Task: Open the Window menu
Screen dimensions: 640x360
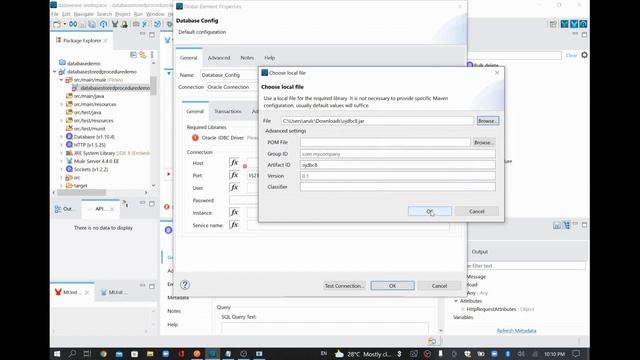Action: (x=155, y=14)
